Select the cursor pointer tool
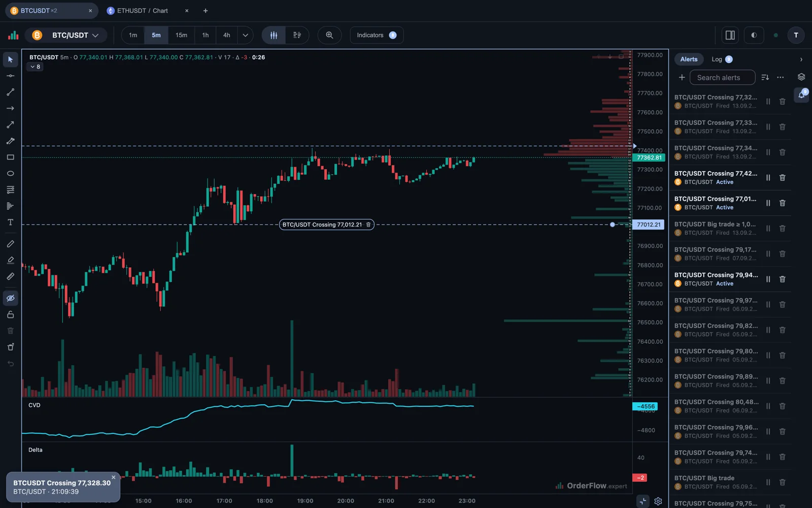Image resolution: width=812 pixels, height=508 pixels. point(10,59)
